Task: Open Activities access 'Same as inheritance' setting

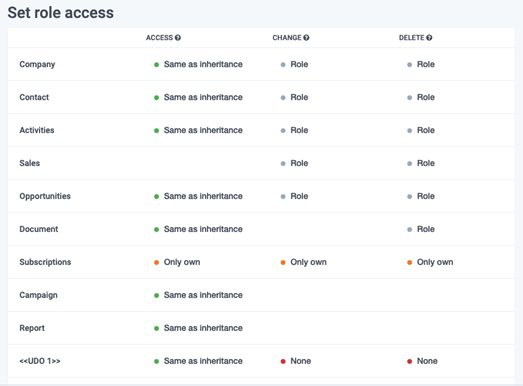Action: [198, 130]
